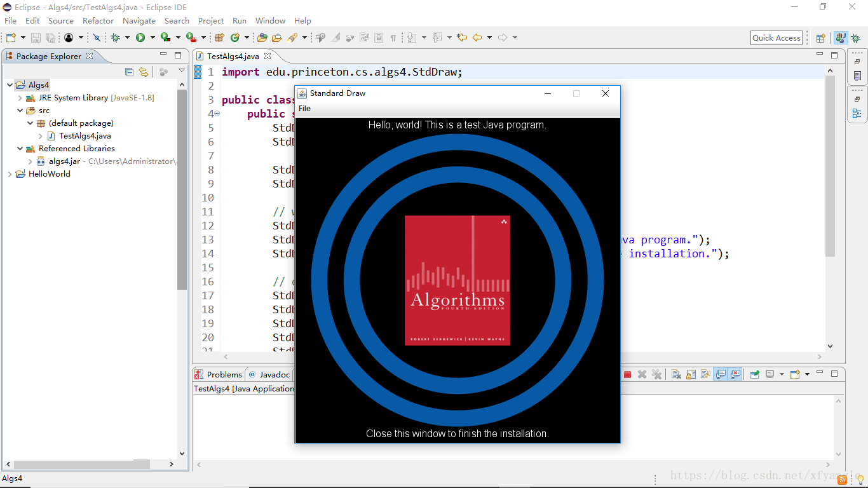Expand the algs4.jar library node
This screenshot has width=868, height=488.
[30, 161]
